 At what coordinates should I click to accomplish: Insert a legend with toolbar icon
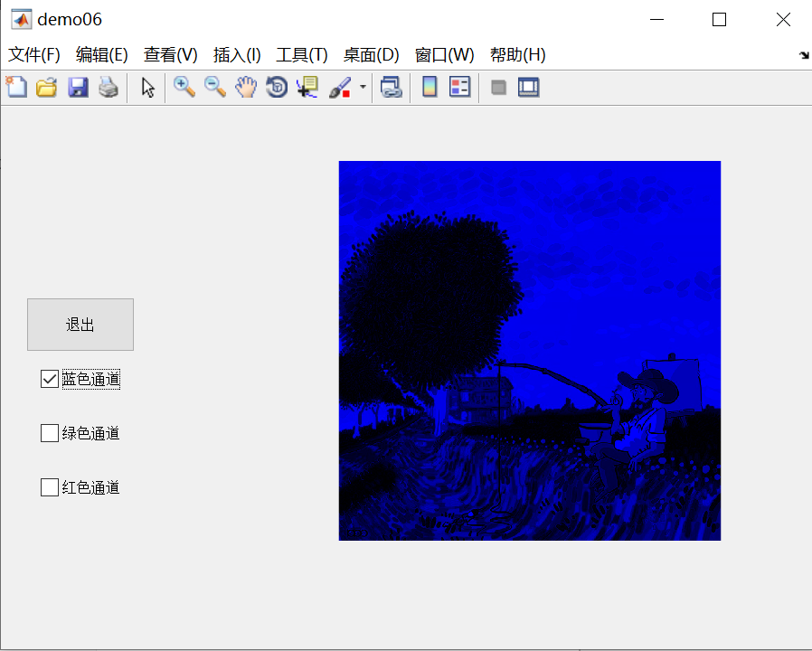tap(460, 87)
